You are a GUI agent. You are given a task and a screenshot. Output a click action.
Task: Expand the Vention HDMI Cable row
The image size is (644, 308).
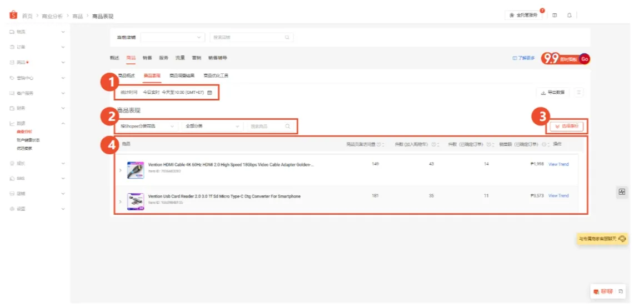point(121,170)
